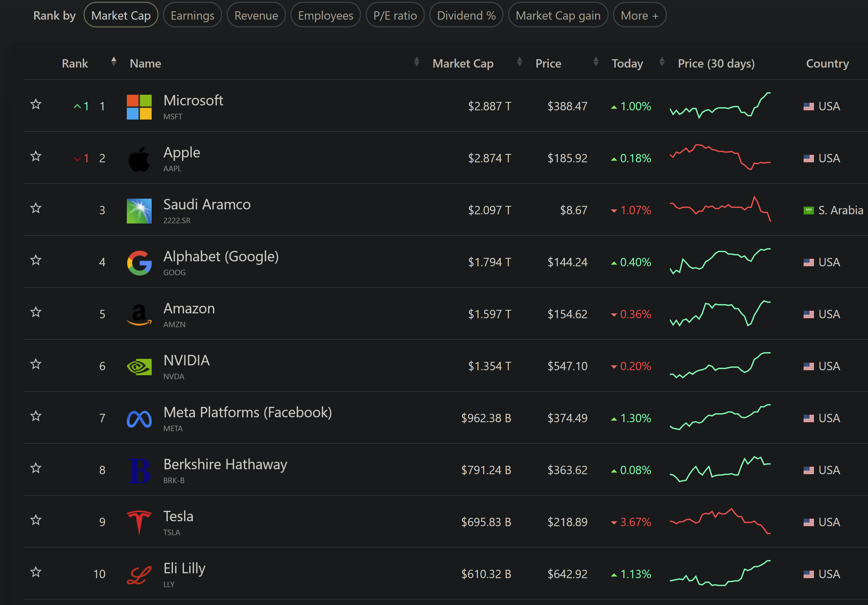Expand the More + ranking options
The width and height of the screenshot is (868, 605).
tap(639, 16)
